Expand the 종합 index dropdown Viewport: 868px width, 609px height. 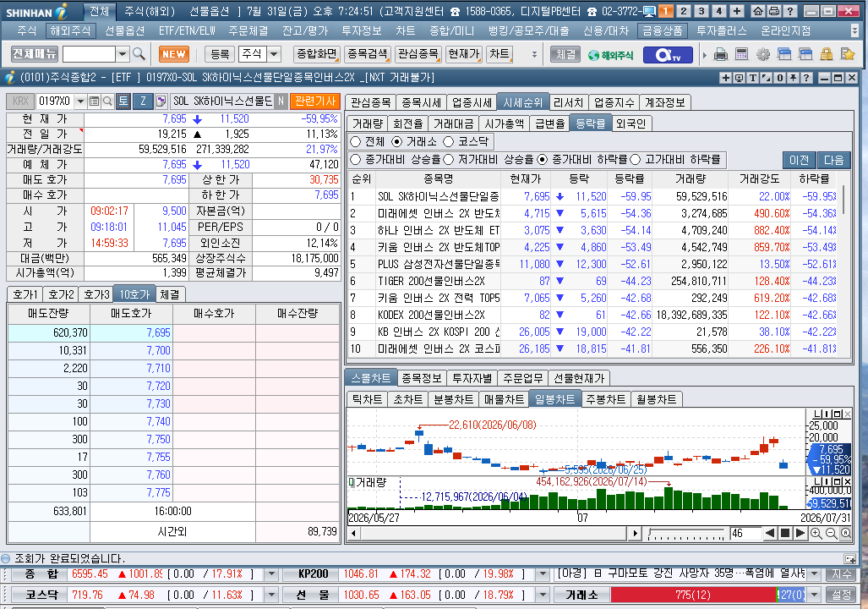tap(271, 574)
